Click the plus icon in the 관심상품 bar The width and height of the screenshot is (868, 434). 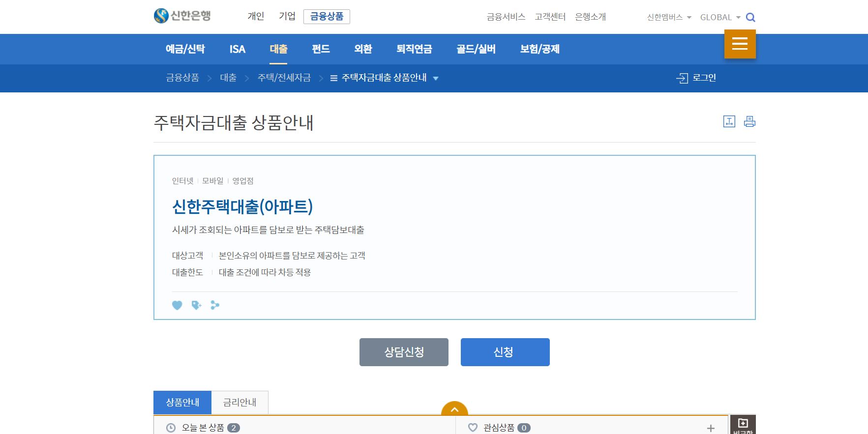pyautogui.click(x=711, y=428)
